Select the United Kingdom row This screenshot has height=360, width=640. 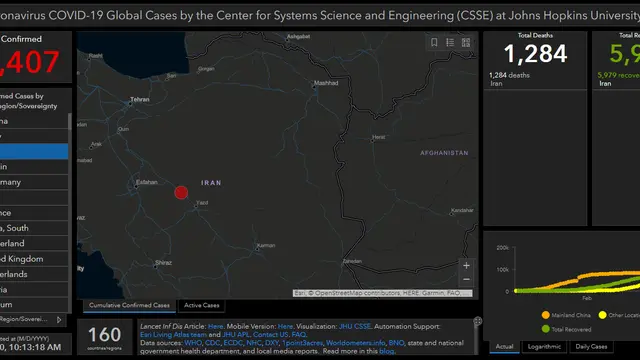tap(34, 259)
